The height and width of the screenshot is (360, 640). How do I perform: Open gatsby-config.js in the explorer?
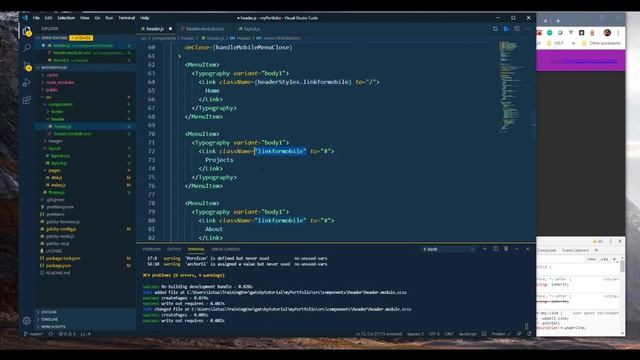(61, 229)
